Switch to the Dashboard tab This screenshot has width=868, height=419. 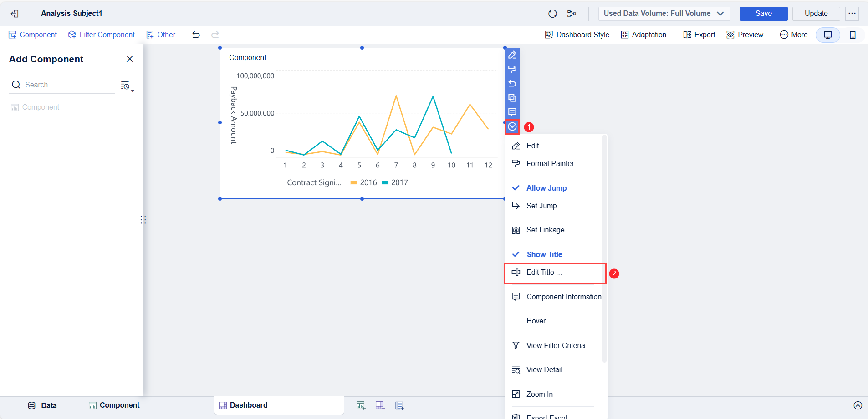279,405
